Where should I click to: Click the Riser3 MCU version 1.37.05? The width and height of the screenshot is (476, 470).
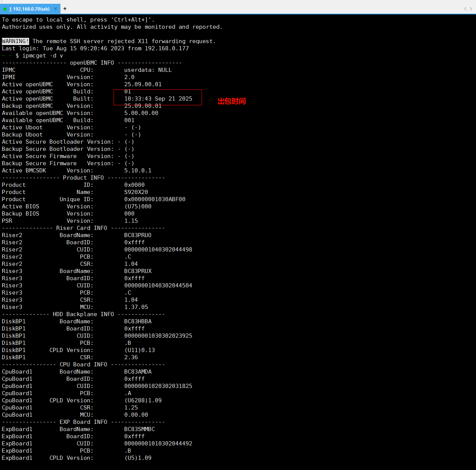click(136, 307)
